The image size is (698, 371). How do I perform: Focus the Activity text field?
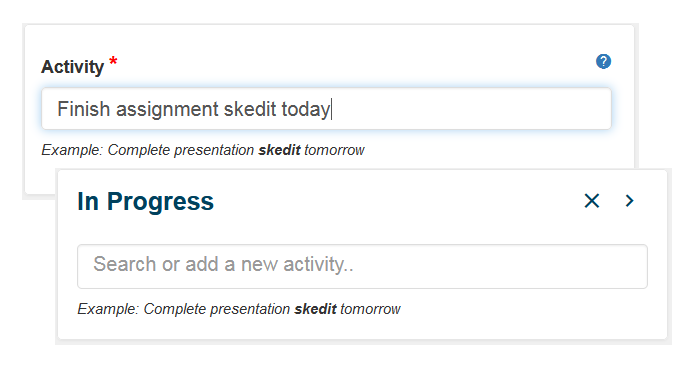[x=326, y=109]
